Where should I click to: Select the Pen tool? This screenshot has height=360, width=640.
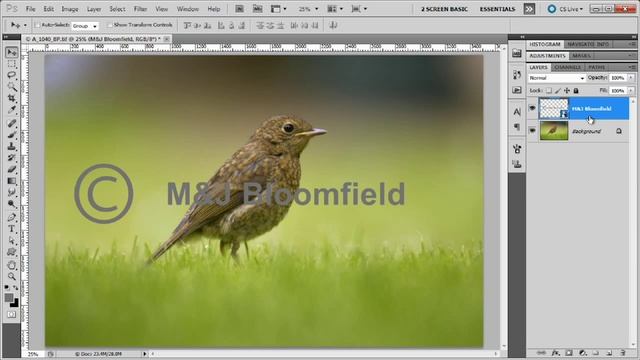pos(11,217)
